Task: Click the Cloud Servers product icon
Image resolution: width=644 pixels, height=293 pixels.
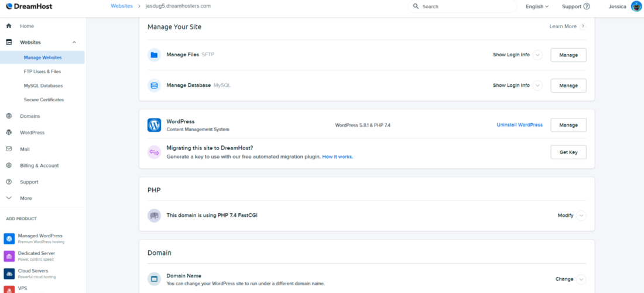Action: click(9, 274)
